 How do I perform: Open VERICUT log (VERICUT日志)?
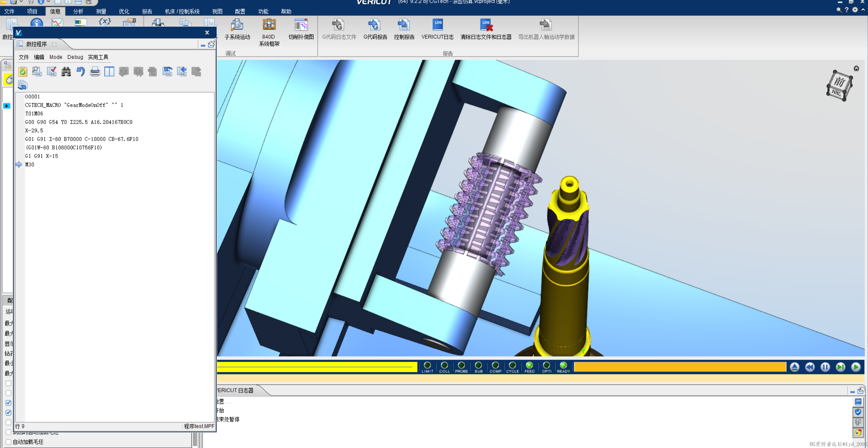pos(437,30)
